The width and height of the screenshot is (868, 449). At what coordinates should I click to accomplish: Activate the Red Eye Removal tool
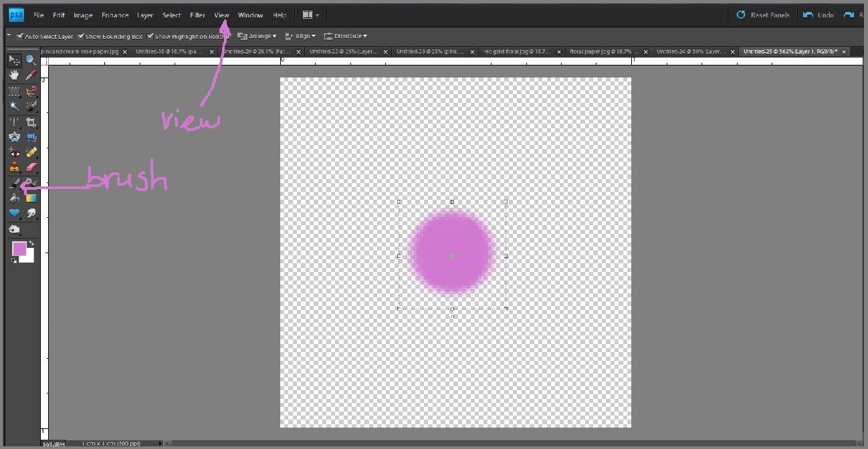(x=14, y=152)
